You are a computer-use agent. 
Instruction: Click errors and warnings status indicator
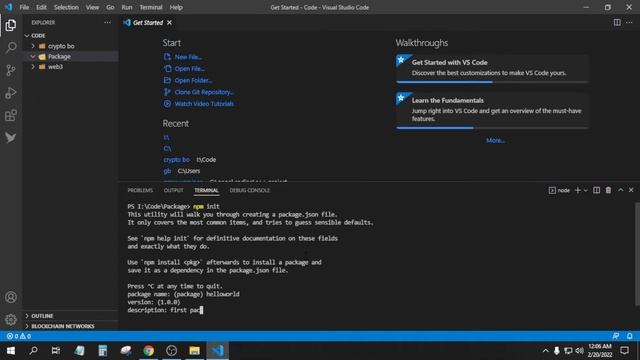tap(19, 336)
